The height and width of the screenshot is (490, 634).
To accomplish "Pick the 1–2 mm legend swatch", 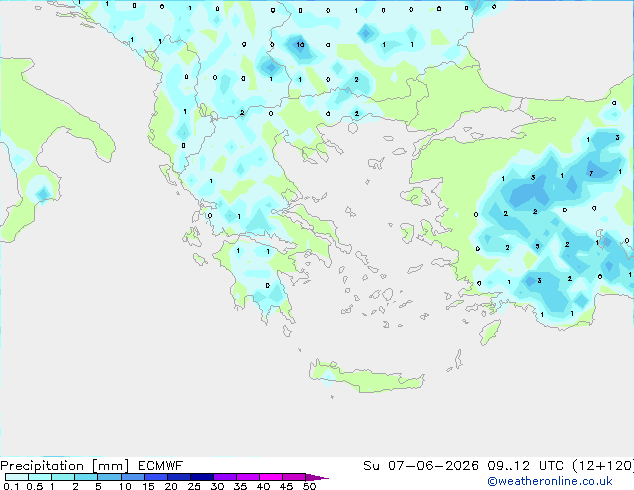I will [x=63, y=477].
